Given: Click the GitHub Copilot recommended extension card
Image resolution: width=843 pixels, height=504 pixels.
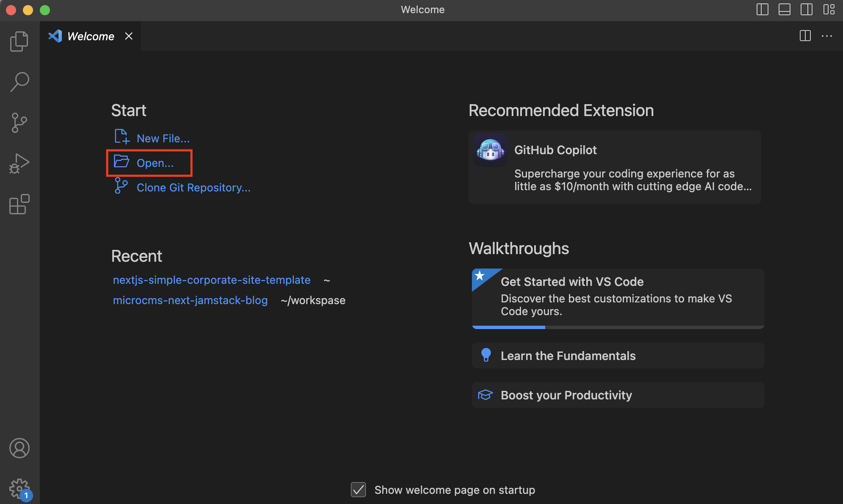Looking at the screenshot, I should [x=614, y=167].
